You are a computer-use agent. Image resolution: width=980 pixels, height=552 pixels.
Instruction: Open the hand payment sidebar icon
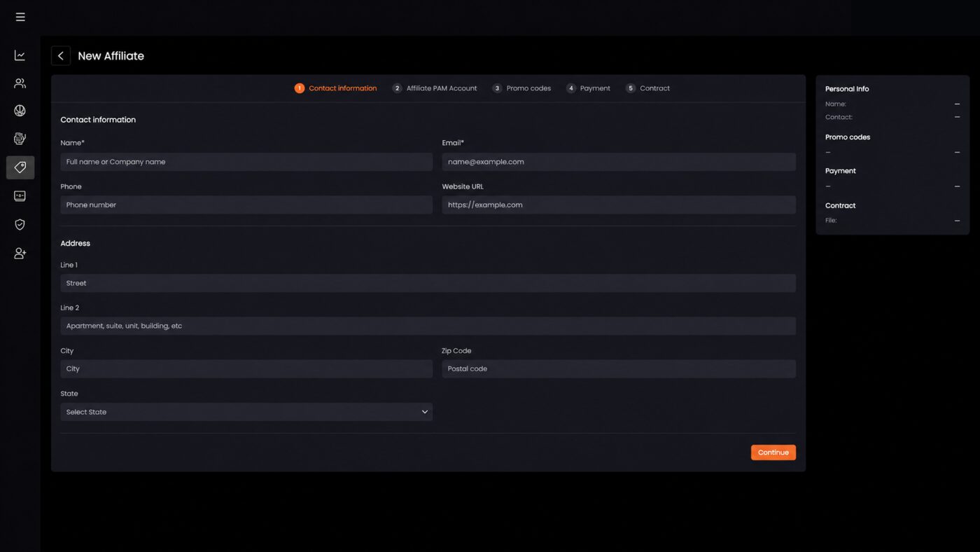coord(20,139)
